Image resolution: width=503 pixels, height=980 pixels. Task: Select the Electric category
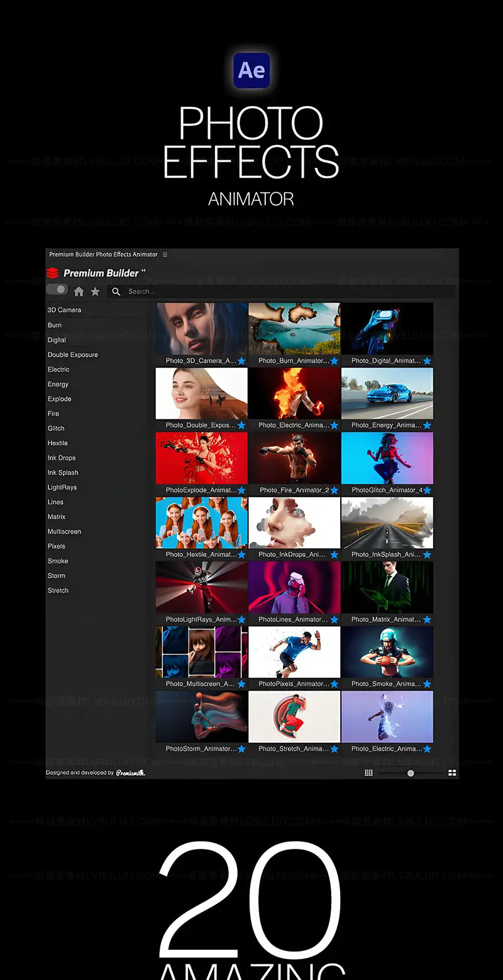click(x=58, y=370)
